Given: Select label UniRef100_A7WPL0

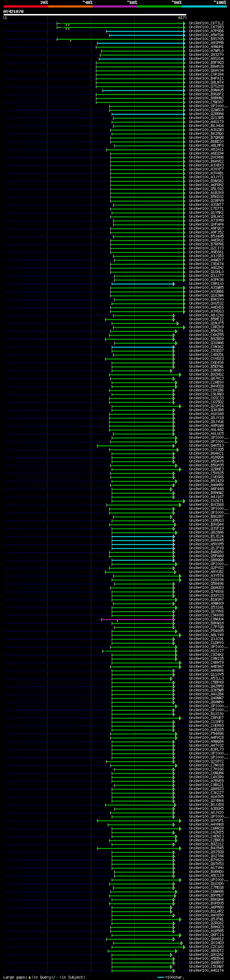Looking at the screenshot, I should coord(206,51).
